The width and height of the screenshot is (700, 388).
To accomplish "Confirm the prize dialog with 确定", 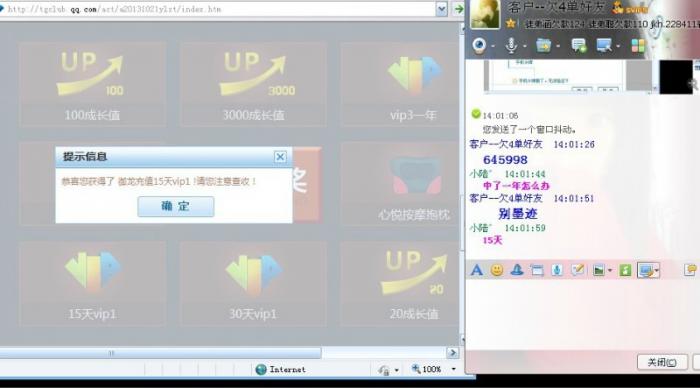I will [x=176, y=206].
